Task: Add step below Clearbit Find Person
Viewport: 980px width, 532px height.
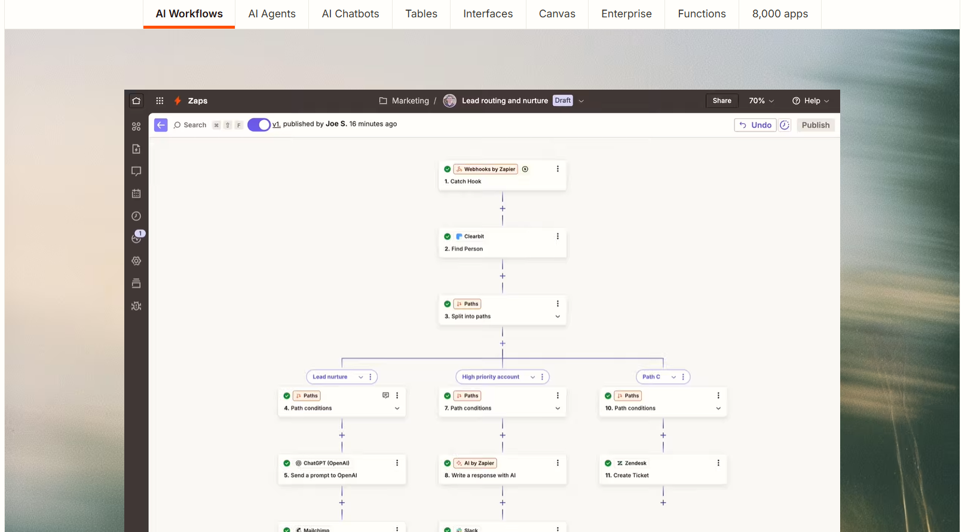Action: [503, 276]
